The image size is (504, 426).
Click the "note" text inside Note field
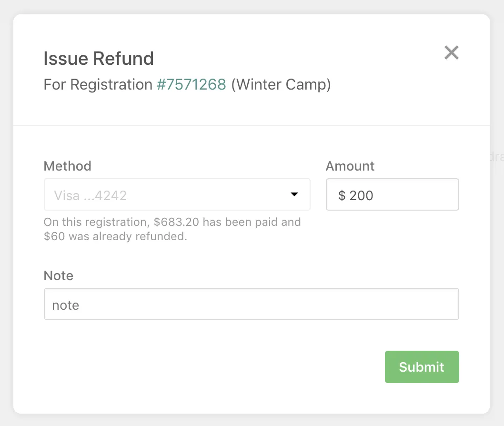tap(66, 305)
